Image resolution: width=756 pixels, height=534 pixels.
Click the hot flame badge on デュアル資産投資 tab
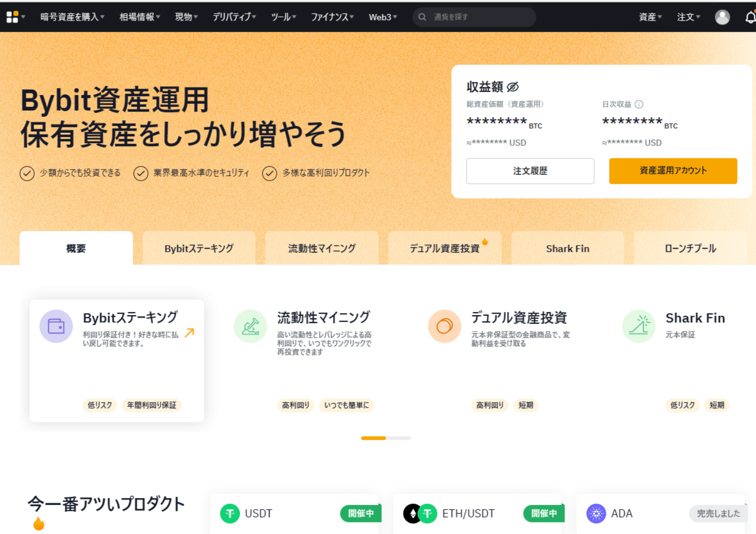[x=485, y=242]
